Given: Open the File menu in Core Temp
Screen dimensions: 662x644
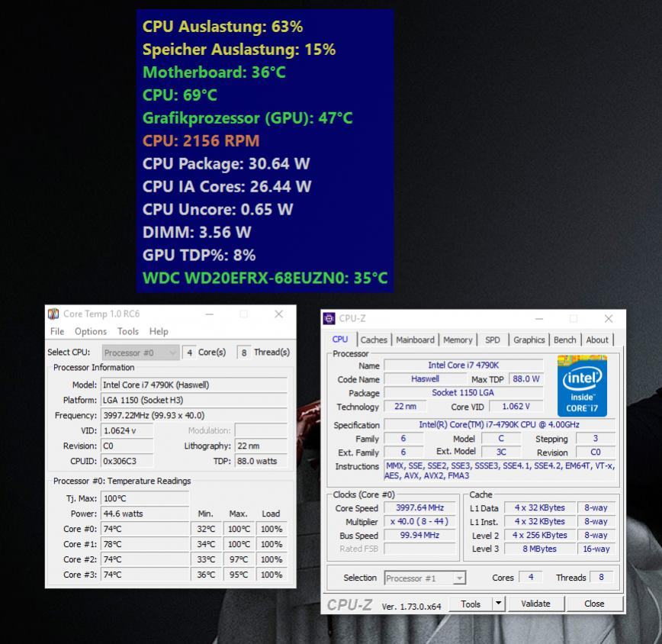Looking at the screenshot, I should [x=57, y=331].
